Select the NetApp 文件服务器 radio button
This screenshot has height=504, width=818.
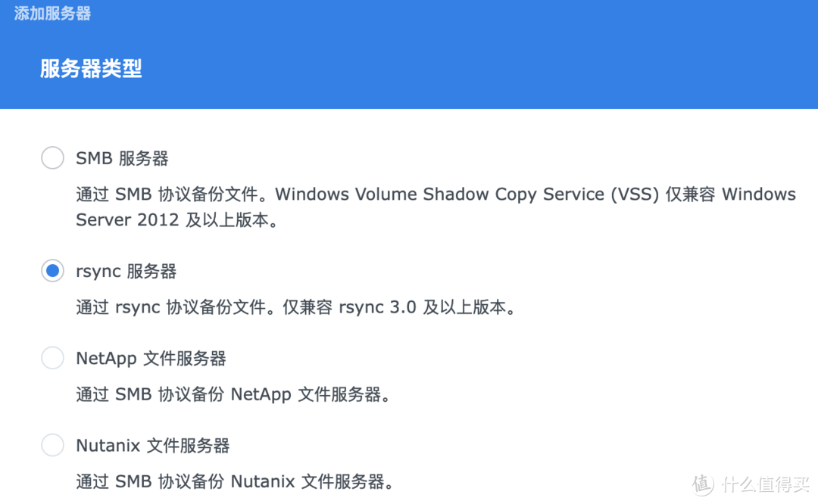click(x=52, y=357)
